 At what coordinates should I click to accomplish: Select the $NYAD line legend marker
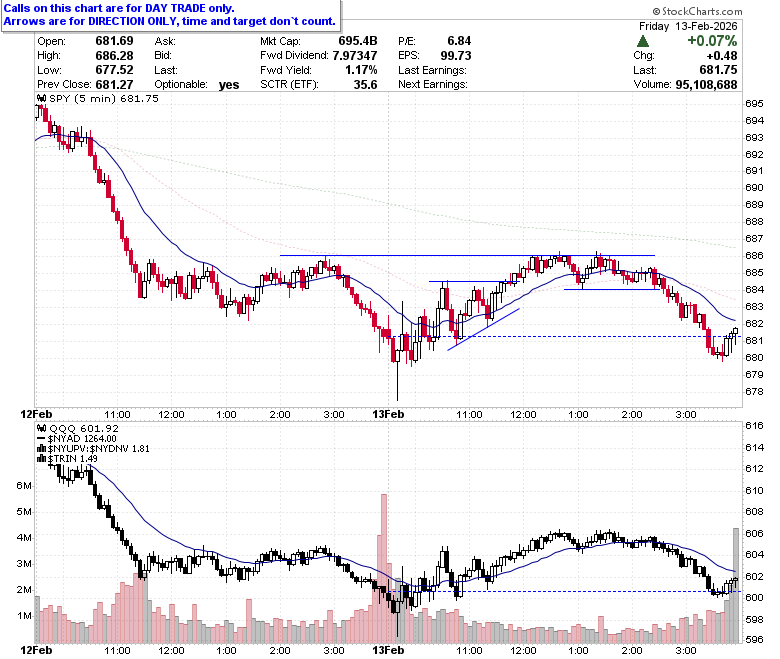pos(42,439)
